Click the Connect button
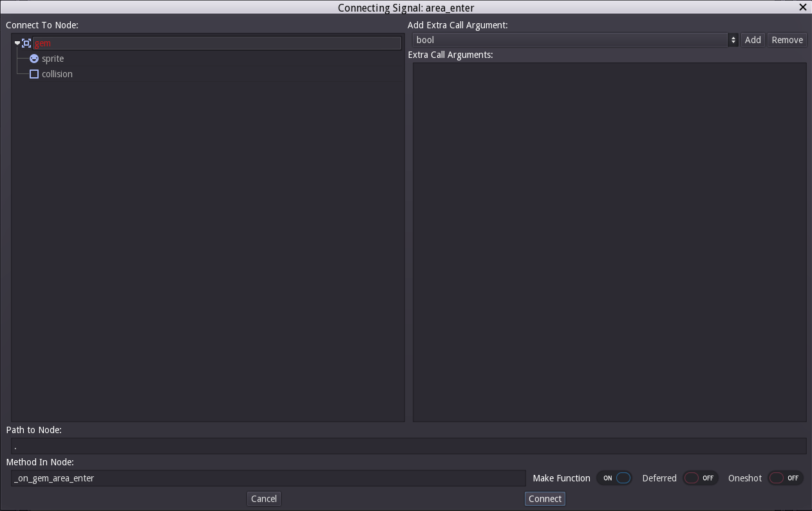The image size is (812, 511). [x=545, y=499]
